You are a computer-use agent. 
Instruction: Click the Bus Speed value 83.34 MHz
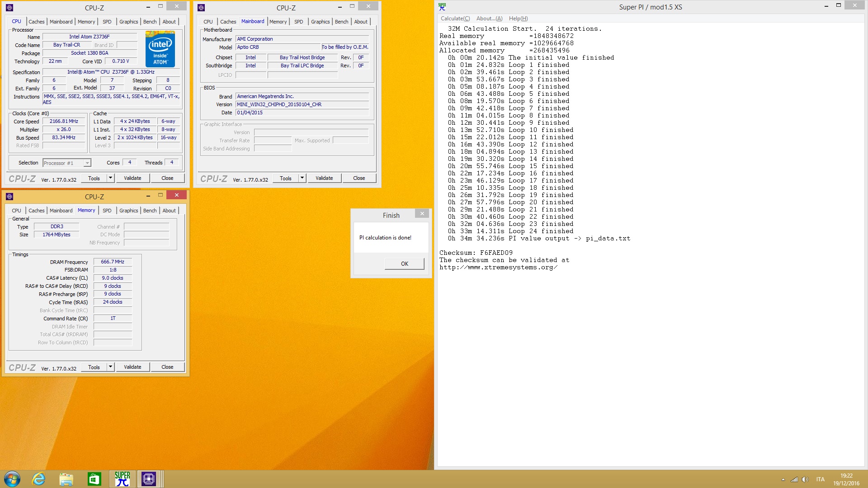coord(64,137)
